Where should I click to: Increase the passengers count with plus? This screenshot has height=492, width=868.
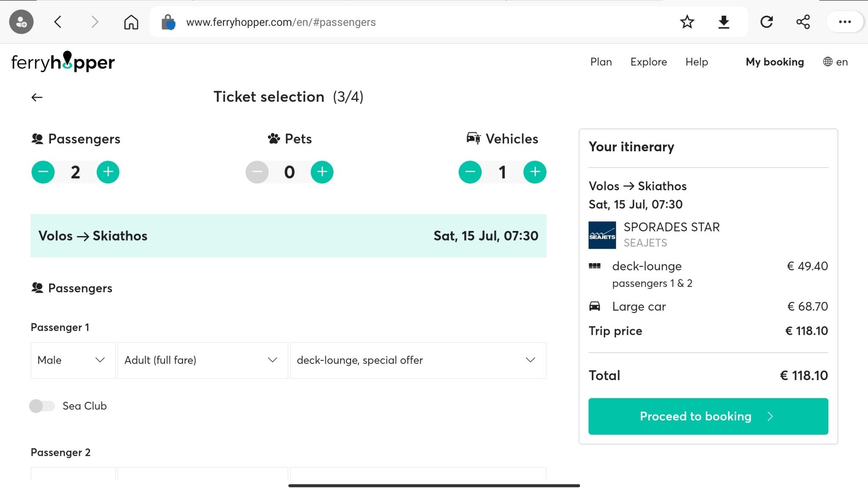click(x=108, y=172)
